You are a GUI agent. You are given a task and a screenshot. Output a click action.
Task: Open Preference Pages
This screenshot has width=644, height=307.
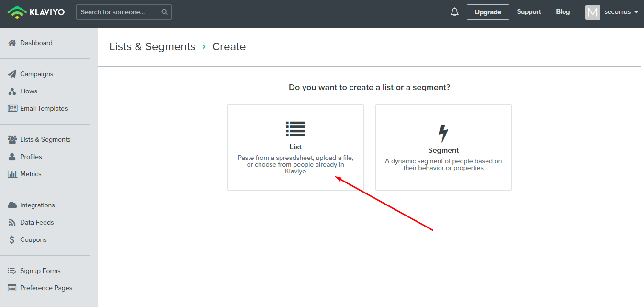pyautogui.click(x=46, y=288)
